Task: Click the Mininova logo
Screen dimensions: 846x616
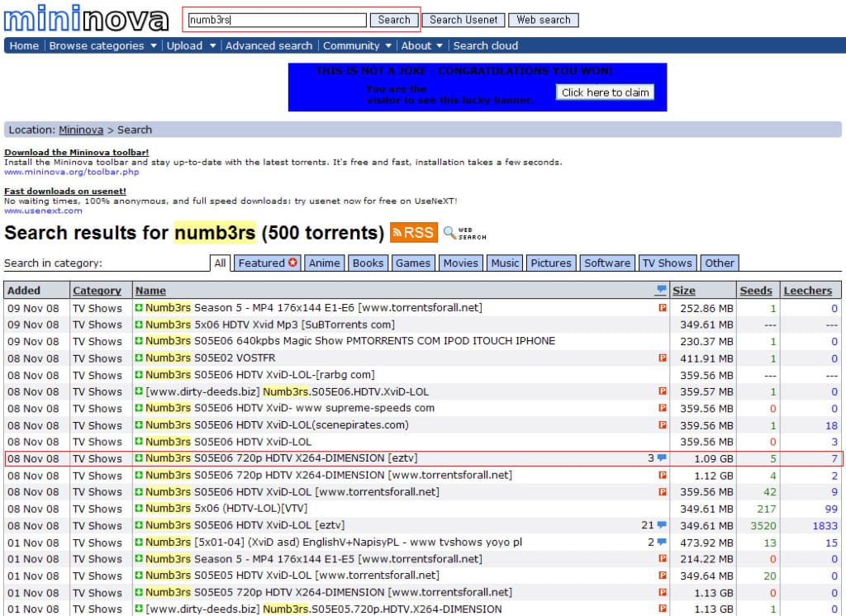Action: (x=86, y=19)
